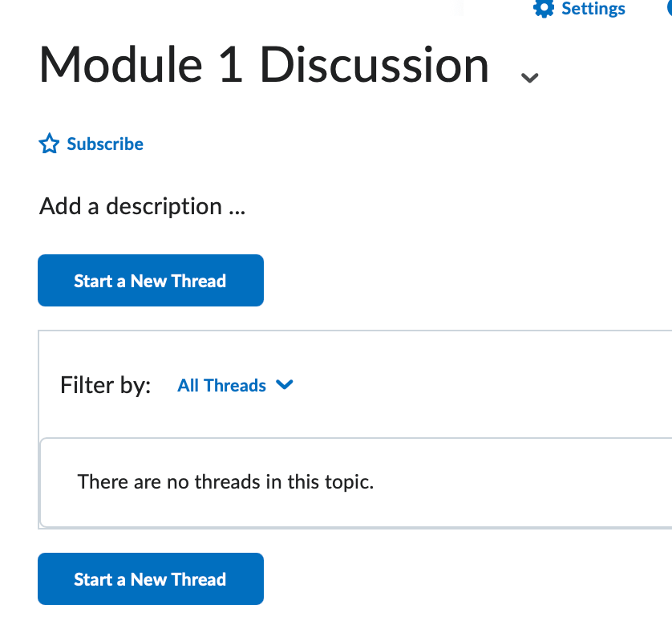Screen dimensions: 672x637
Task: Click the Settings link
Action: coord(594,9)
